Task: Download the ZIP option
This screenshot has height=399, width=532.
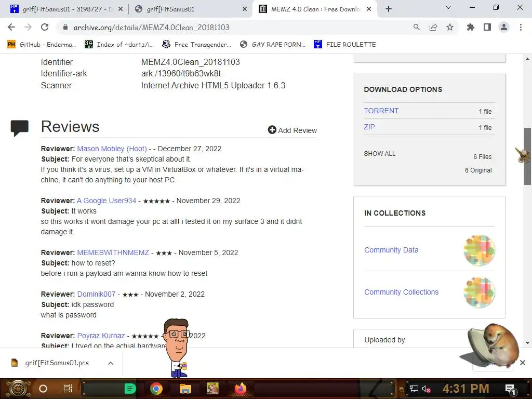Action: (x=369, y=127)
